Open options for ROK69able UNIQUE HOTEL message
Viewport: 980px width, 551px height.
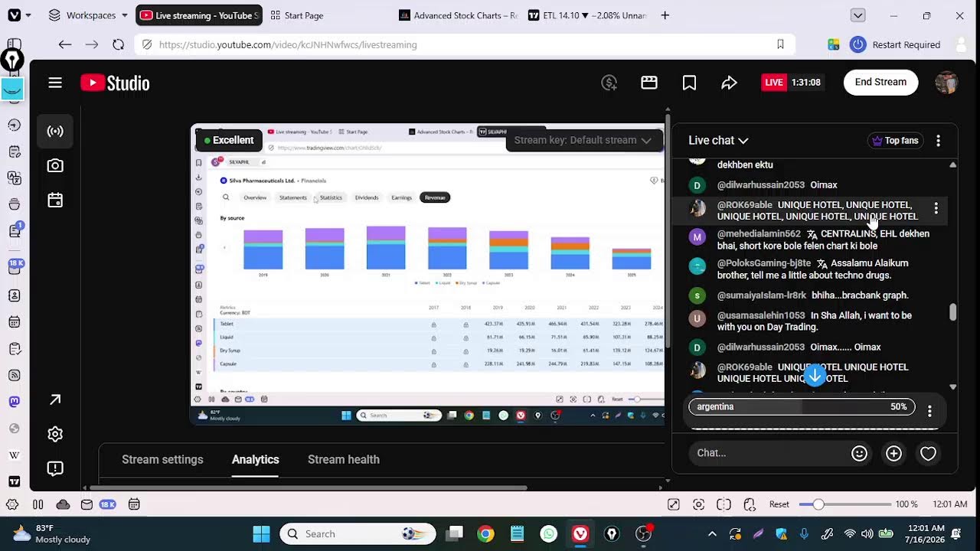point(936,208)
